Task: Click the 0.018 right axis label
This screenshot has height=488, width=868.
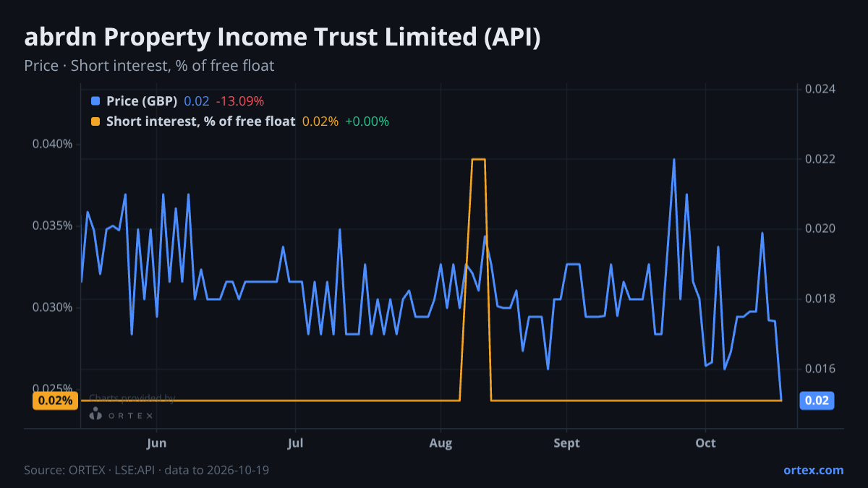Action: point(821,299)
